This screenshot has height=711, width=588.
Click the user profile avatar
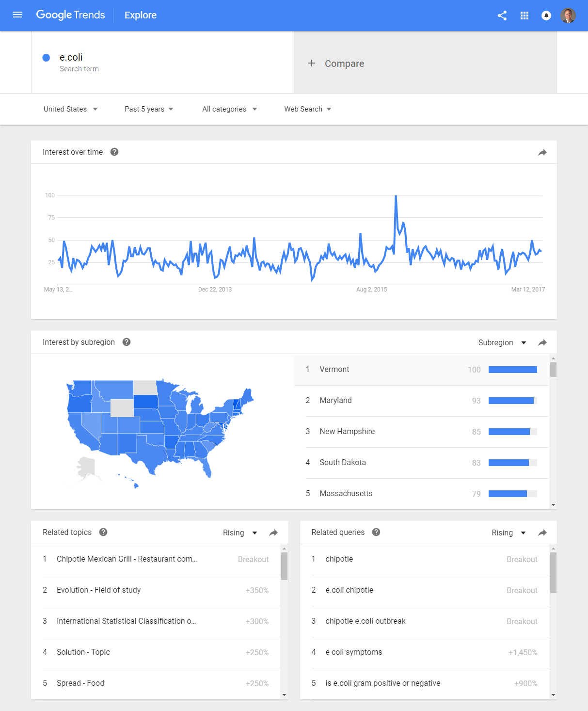[x=568, y=16]
